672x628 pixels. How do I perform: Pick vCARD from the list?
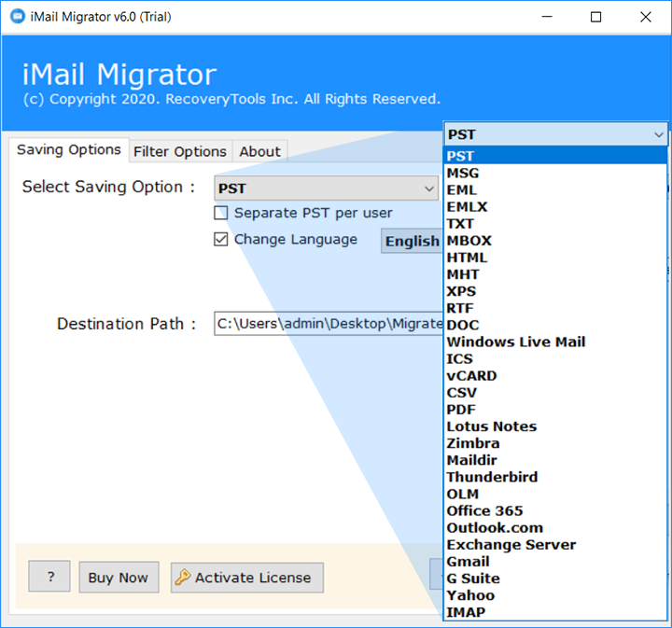point(555,376)
